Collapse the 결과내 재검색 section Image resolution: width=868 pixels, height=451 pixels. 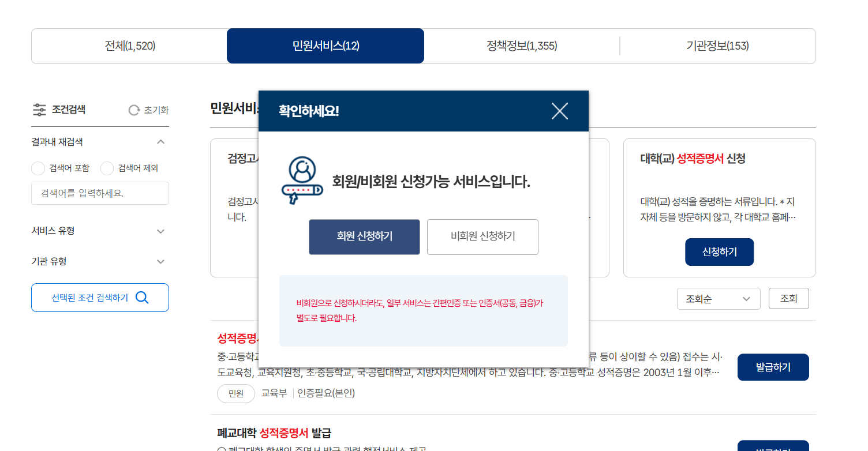(x=162, y=141)
